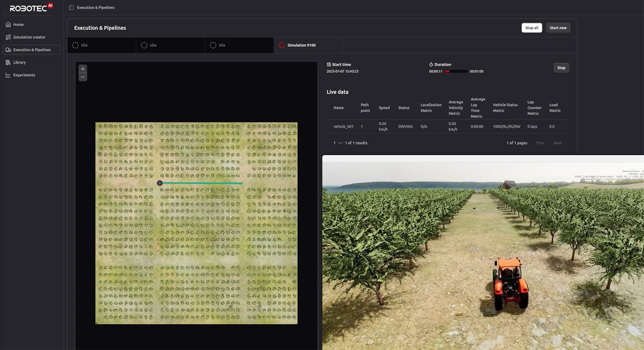The height and width of the screenshot is (350, 644).
Task: Toggle the sidebar panel icon
Action: 71,8
